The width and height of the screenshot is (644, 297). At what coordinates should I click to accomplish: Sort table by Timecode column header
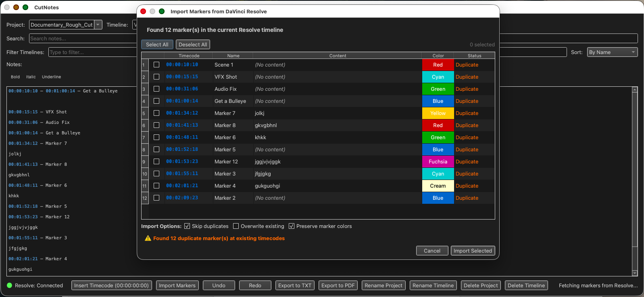[189, 56]
